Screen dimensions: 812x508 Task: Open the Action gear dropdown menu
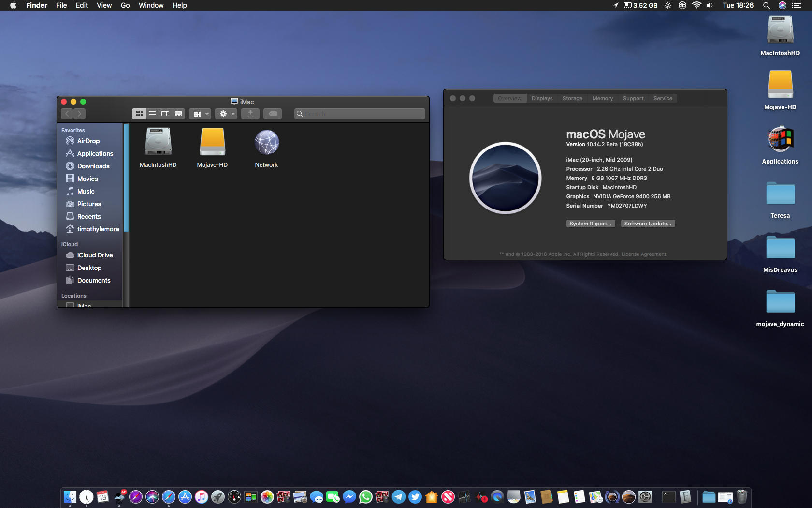click(227, 114)
